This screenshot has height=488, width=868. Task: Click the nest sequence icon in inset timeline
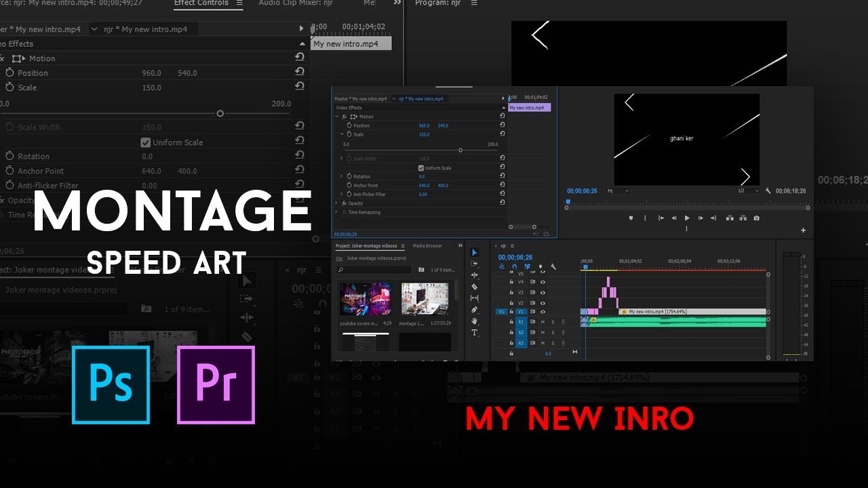click(501, 266)
